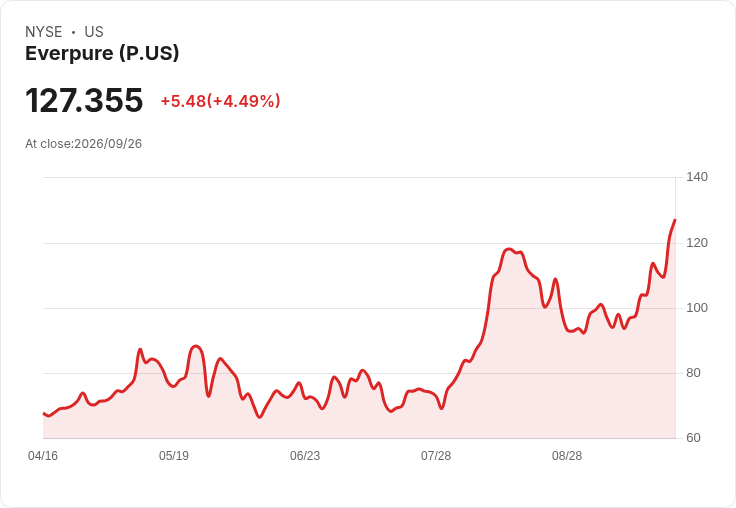736x508 pixels.
Task: Click the 100 price axis label
Action: tap(697, 308)
